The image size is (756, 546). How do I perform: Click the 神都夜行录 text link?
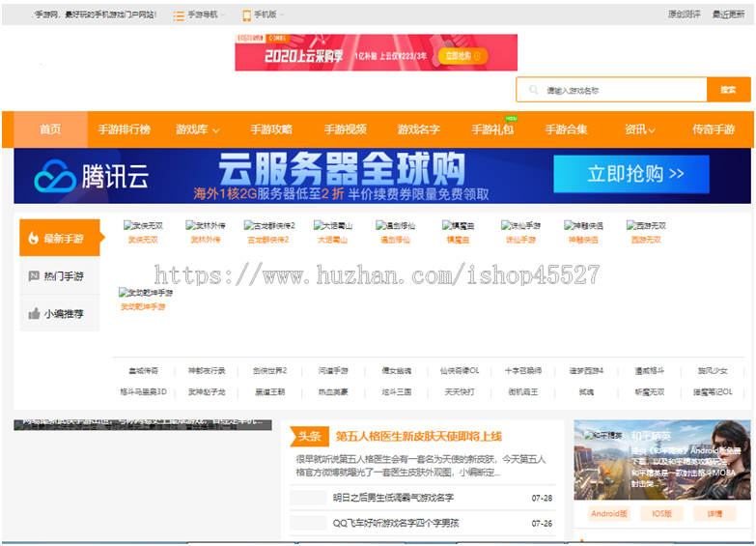click(207, 371)
